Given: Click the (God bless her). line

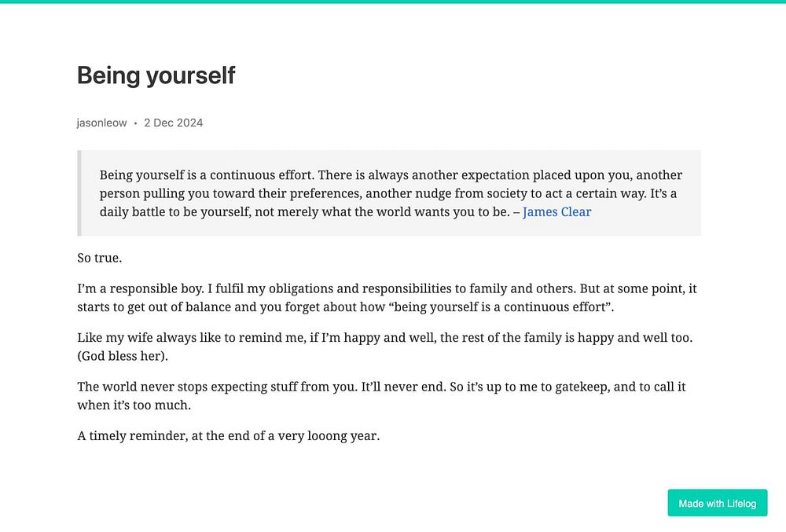Looking at the screenshot, I should [123, 356].
